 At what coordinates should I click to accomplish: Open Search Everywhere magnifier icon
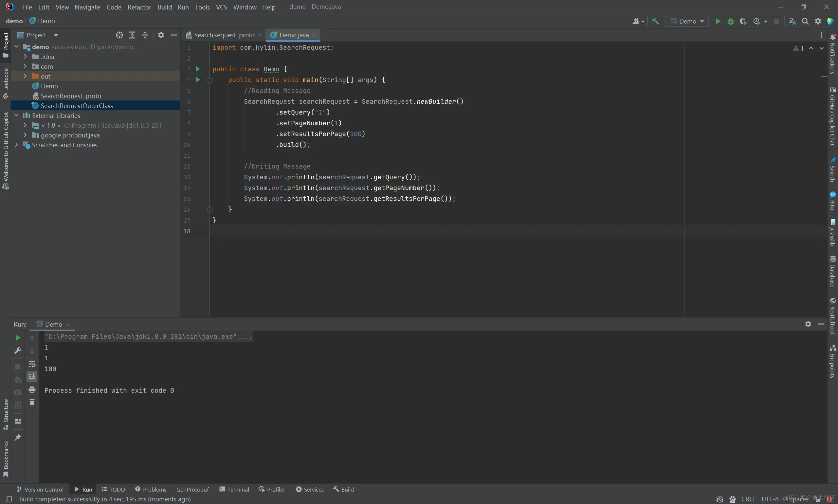tap(805, 21)
